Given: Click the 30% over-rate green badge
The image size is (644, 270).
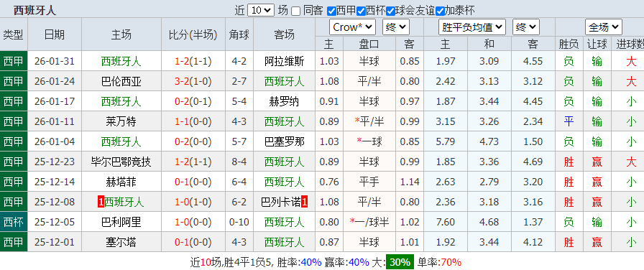Looking at the screenshot, I should 400,262.
